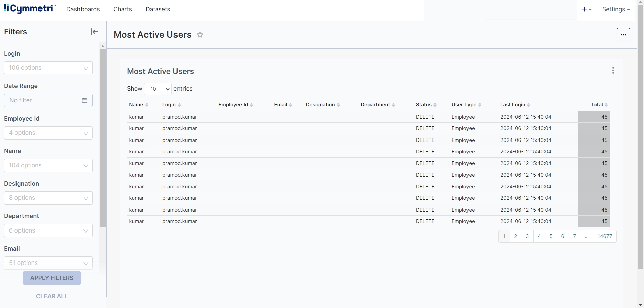Open the Settings menu
Screen dimensions: 644x308
click(615, 9)
